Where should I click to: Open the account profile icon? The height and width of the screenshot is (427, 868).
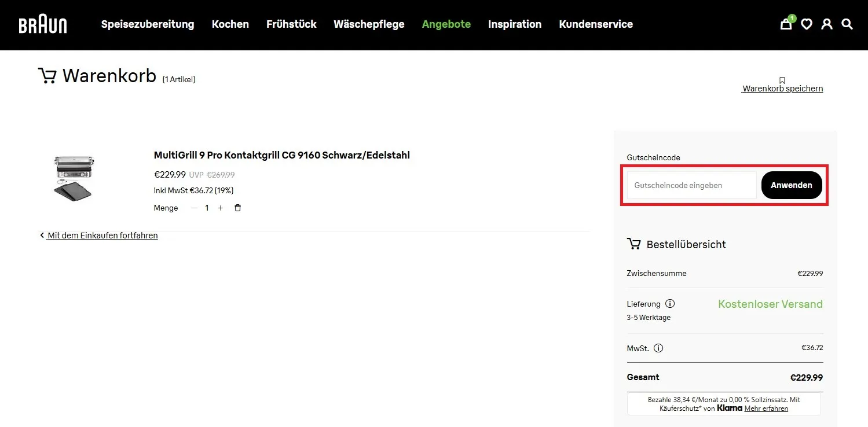point(827,24)
